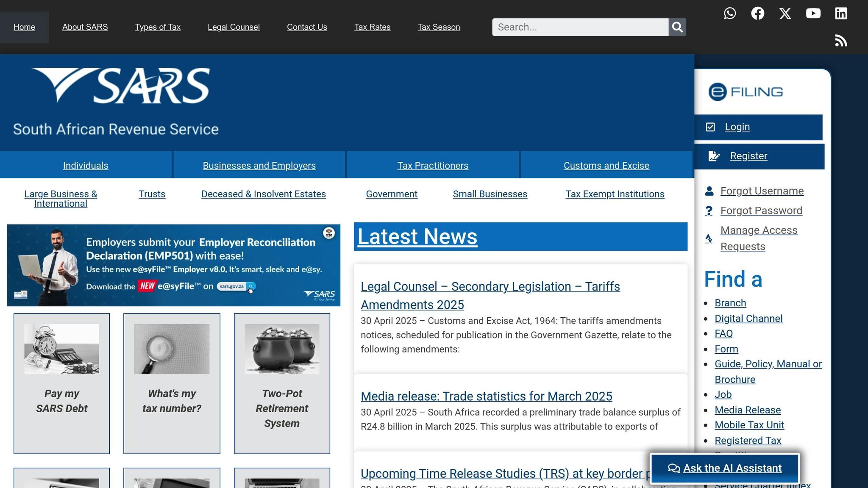Find a Branch link
This screenshot has height=488, width=868.
click(730, 303)
